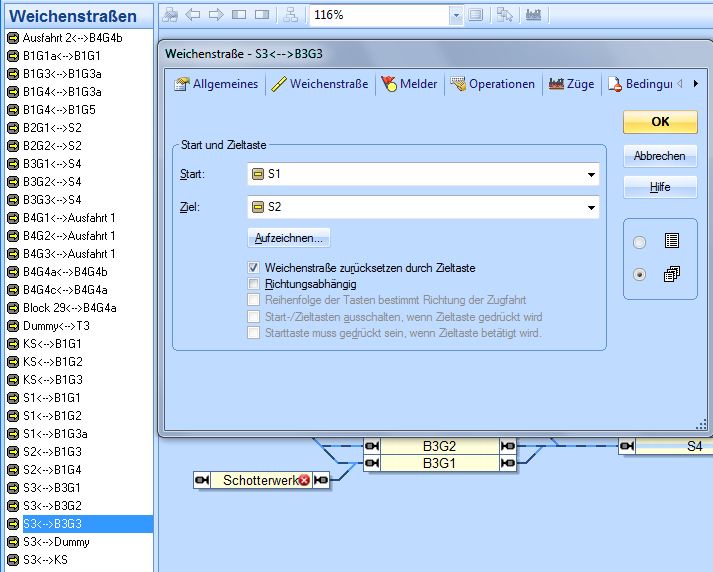The image size is (713, 572).
Task: Open the Start key dropdown
Action: [591, 175]
